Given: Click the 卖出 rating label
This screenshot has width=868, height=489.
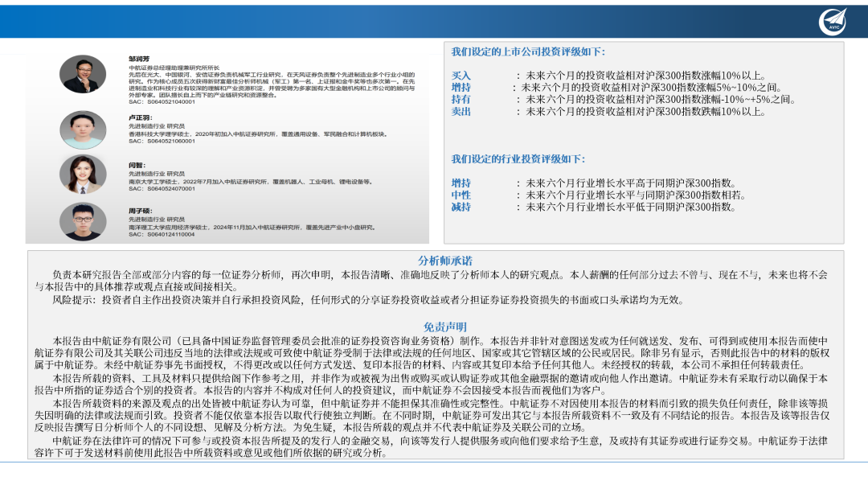Looking at the screenshot, I should click(461, 112).
